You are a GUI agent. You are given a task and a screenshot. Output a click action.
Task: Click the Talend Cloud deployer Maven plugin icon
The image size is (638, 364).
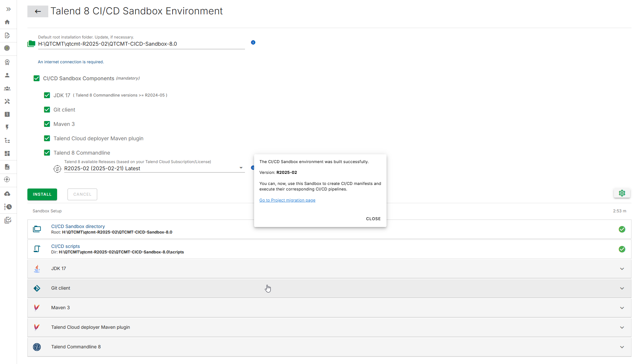click(x=37, y=327)
